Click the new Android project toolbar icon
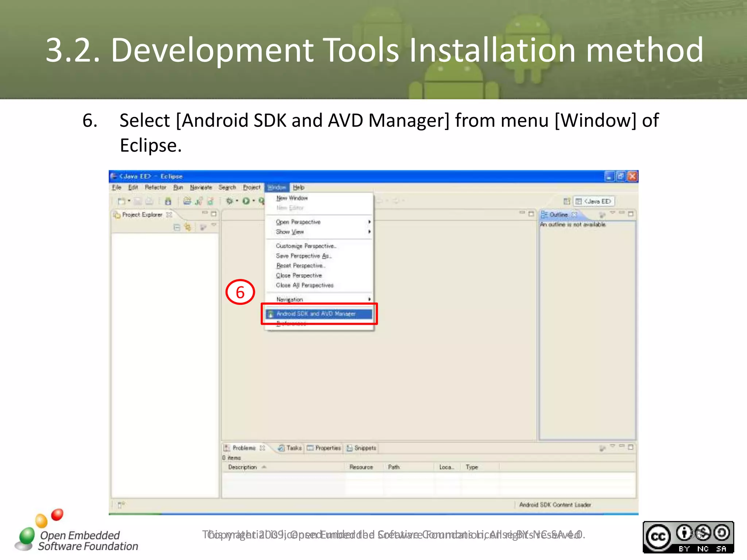The width and height of the screenshot is (747, 560). [x=187, y=201]
